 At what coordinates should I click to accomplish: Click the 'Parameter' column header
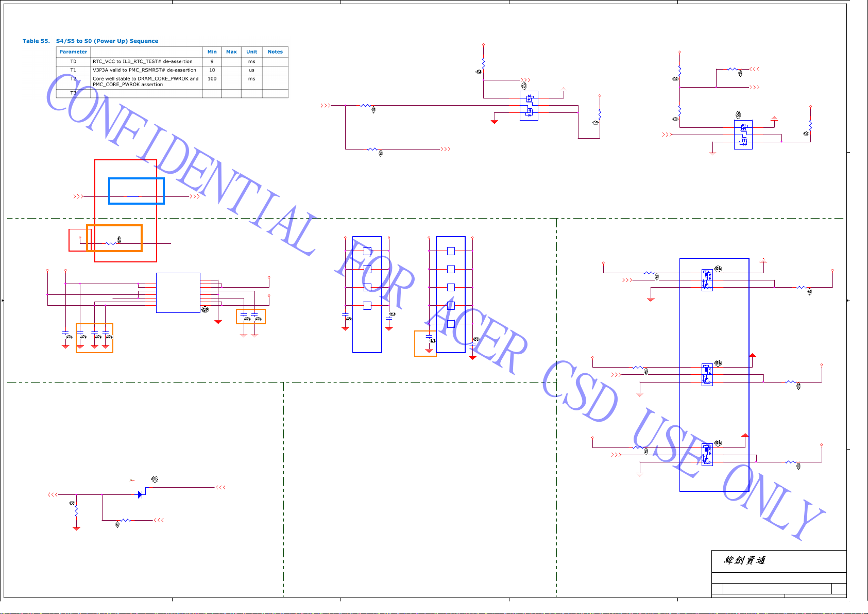coord(73,52)
